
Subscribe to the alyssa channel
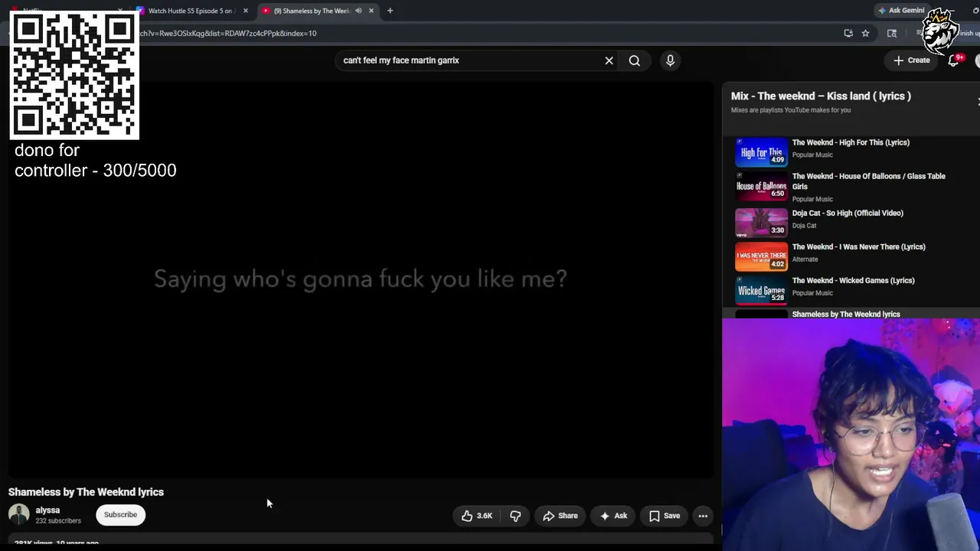pyautogui.click(x=120, y=514)
